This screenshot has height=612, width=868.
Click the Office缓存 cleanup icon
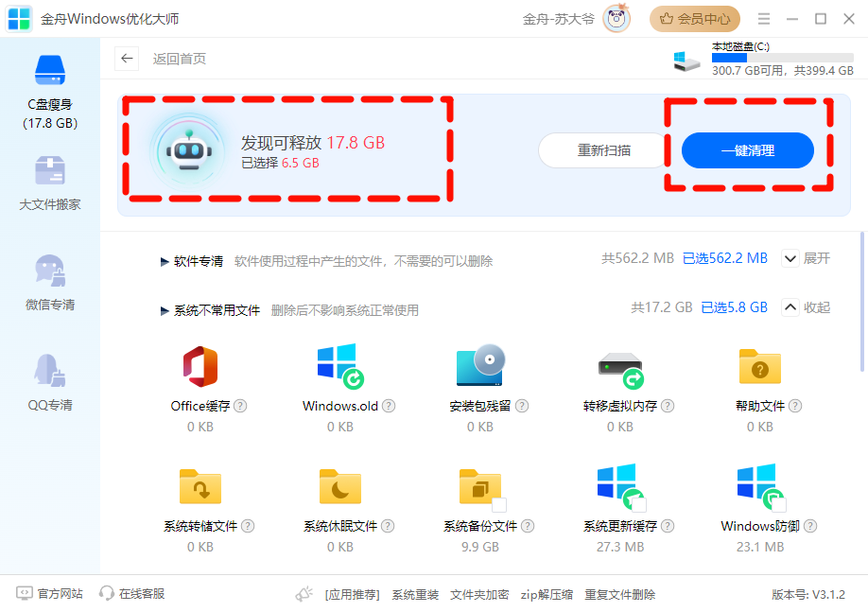[199, 367]
